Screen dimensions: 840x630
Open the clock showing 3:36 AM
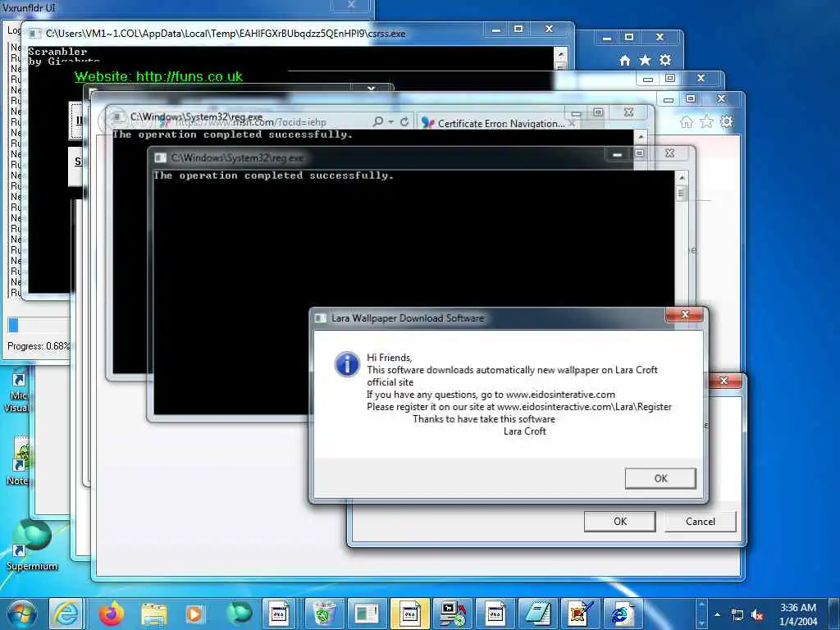tap(798, 614)
